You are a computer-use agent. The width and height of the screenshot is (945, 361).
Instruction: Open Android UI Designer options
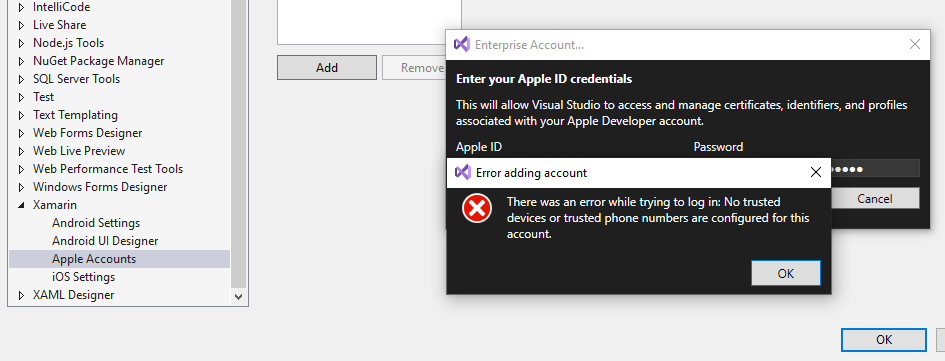pos(105,241)
